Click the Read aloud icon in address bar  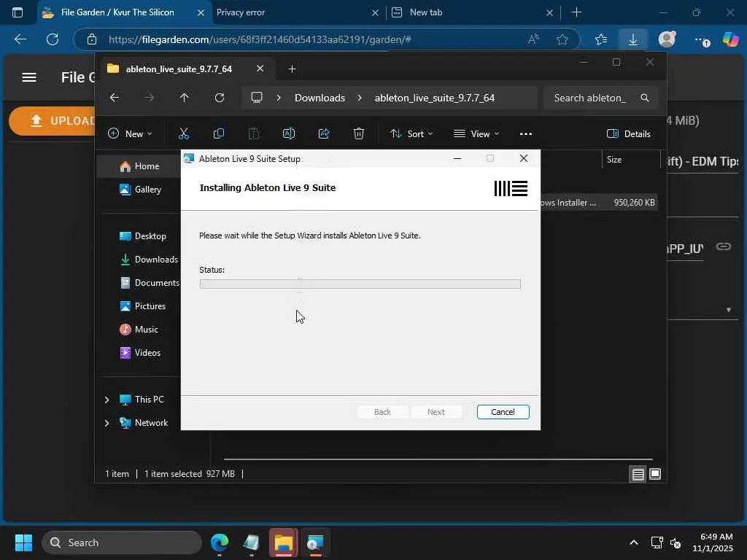click(533, 39)
